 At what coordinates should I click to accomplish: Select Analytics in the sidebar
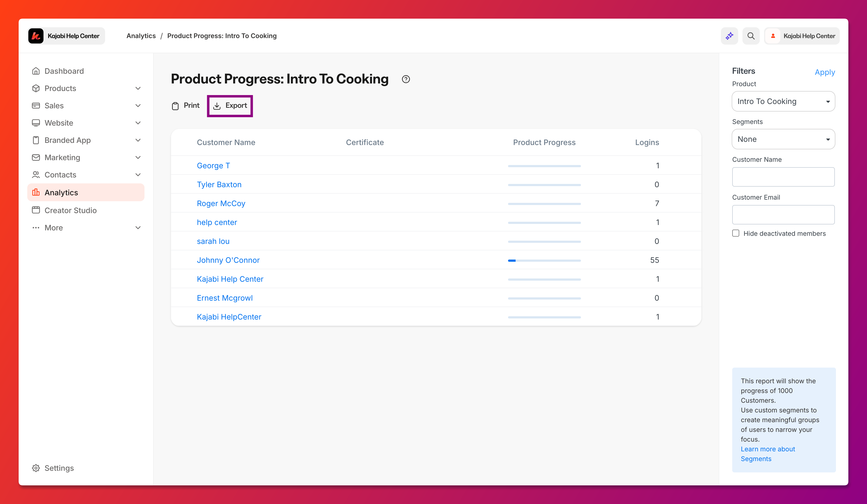click(61, 193)
